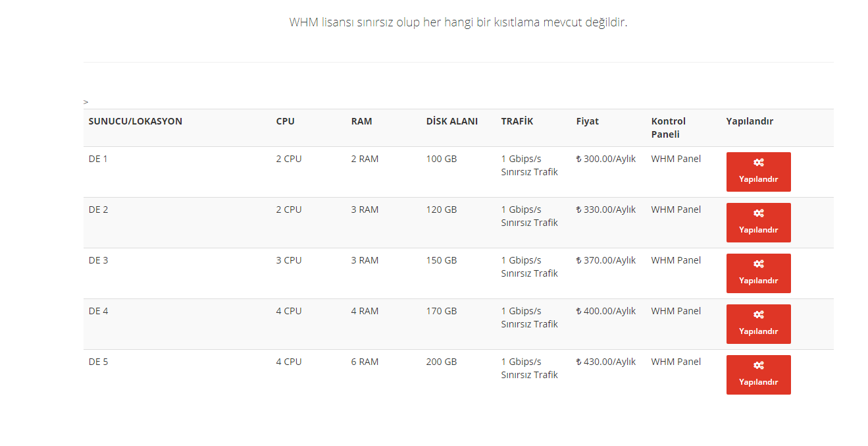868x446 pixels.
Task: Click the ₺ 430.00/Aylık price cell
Action: [606, 362]
